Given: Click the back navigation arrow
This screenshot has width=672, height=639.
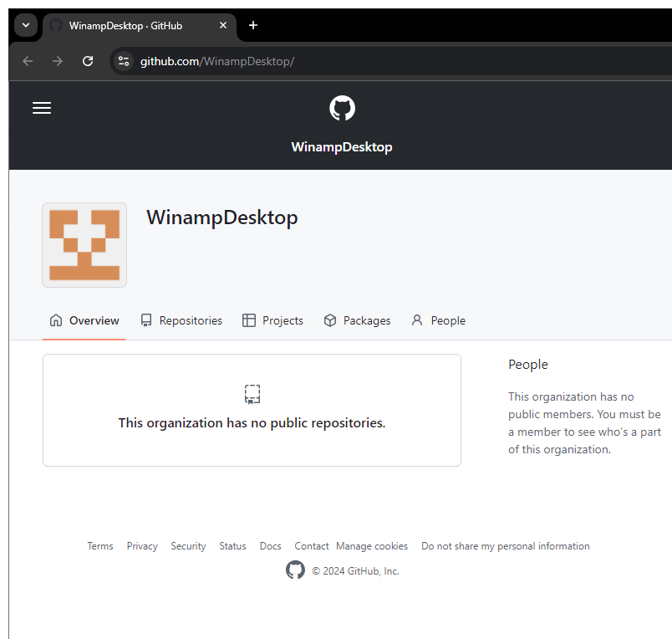Looking at the screenshot, I should (x=27, y=60).
